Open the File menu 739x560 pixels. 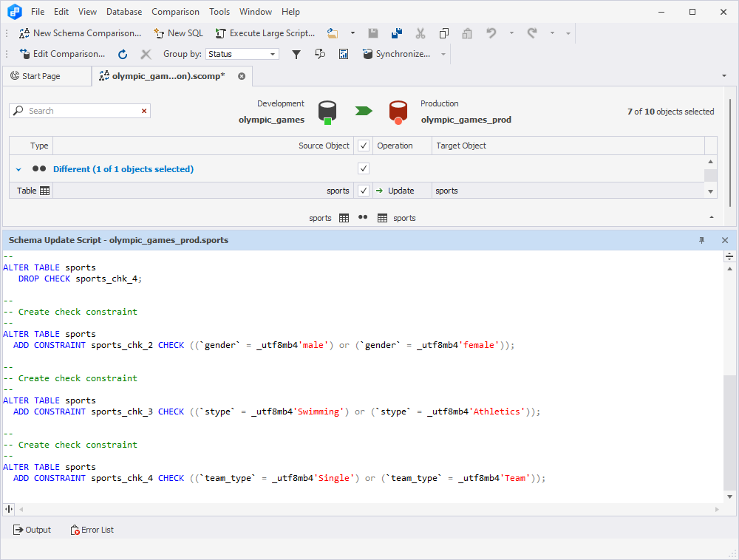[x=38, y=12]
